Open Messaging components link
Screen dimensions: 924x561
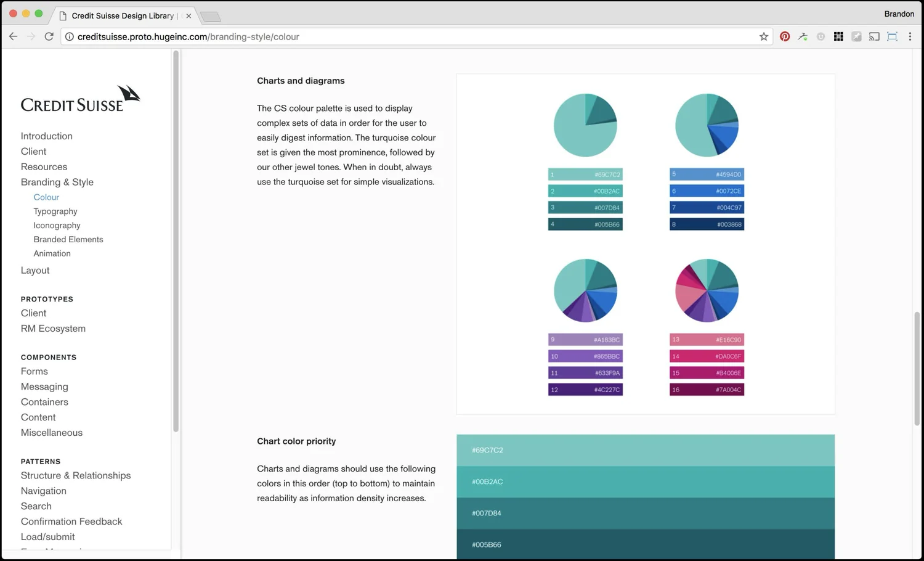click(44, 387)
